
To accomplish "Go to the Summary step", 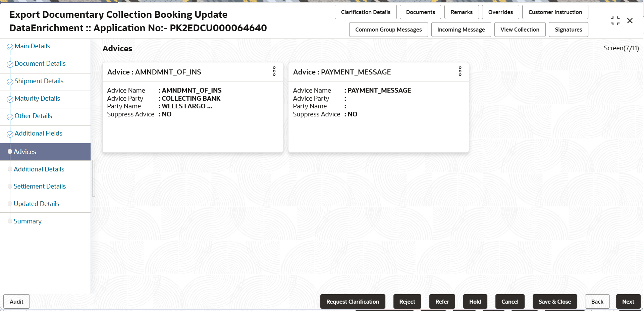I will [x=28, y=221].
